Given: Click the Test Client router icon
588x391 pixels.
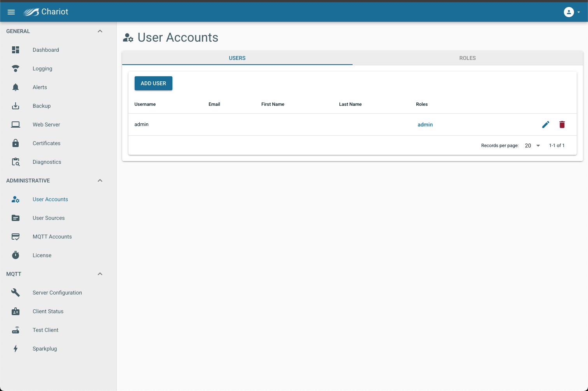Looking at the screenshot, I should pyautogui.click(x=16, y=330).
